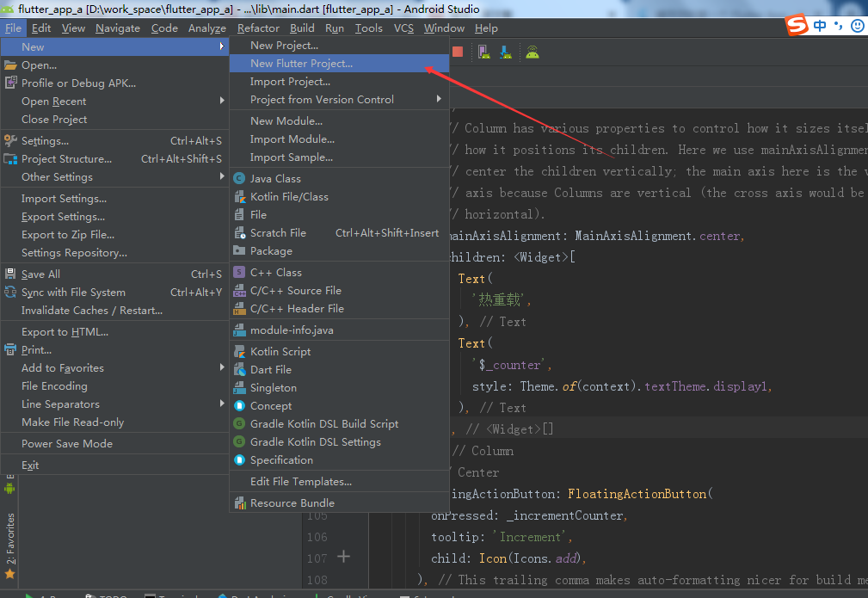Open the AVD Manager phone icon
Screen dimensions: 868x598
point(483,52)
